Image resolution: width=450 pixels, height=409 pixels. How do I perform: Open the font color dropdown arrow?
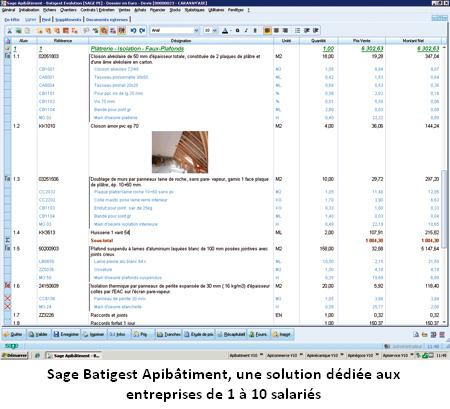pyautogui.click(x=231, y=31)
